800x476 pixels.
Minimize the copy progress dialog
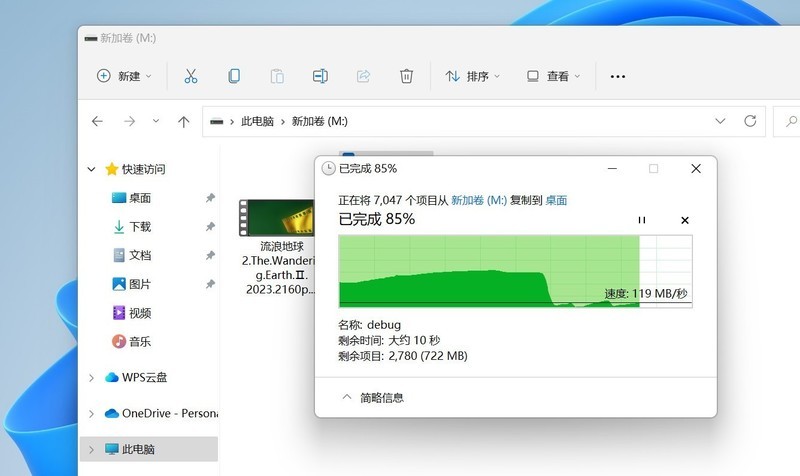pos(612,168)
